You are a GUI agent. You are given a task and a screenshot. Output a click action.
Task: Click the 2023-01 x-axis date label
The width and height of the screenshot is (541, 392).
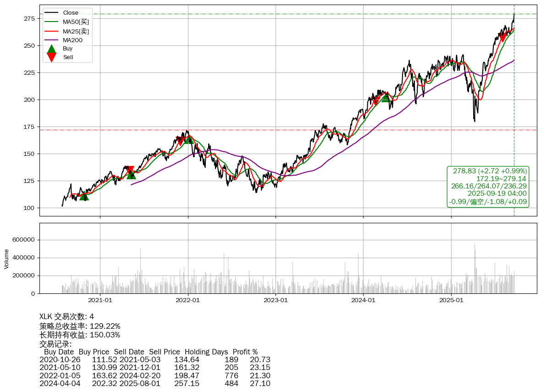pos(276,300)
